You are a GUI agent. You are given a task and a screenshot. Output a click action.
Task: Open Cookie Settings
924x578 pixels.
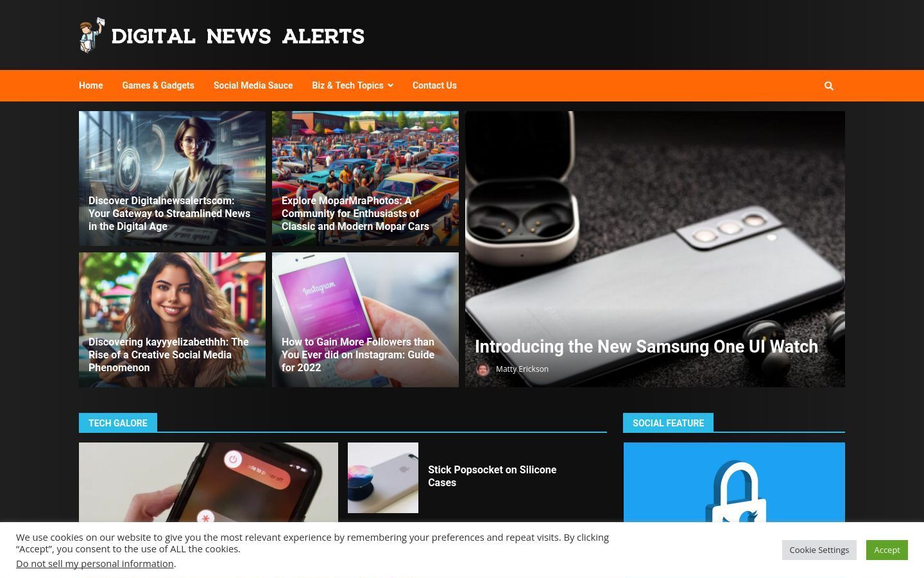pyautogui.click(x=819, y=550)
